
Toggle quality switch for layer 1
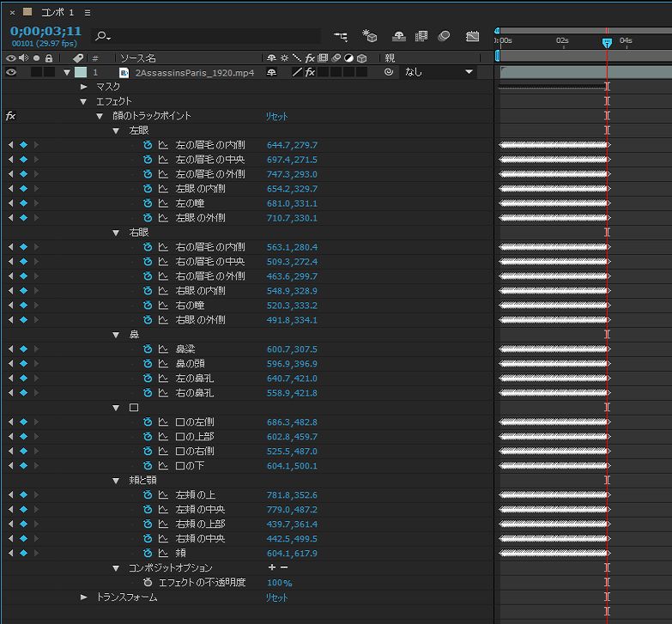[297, 72]
